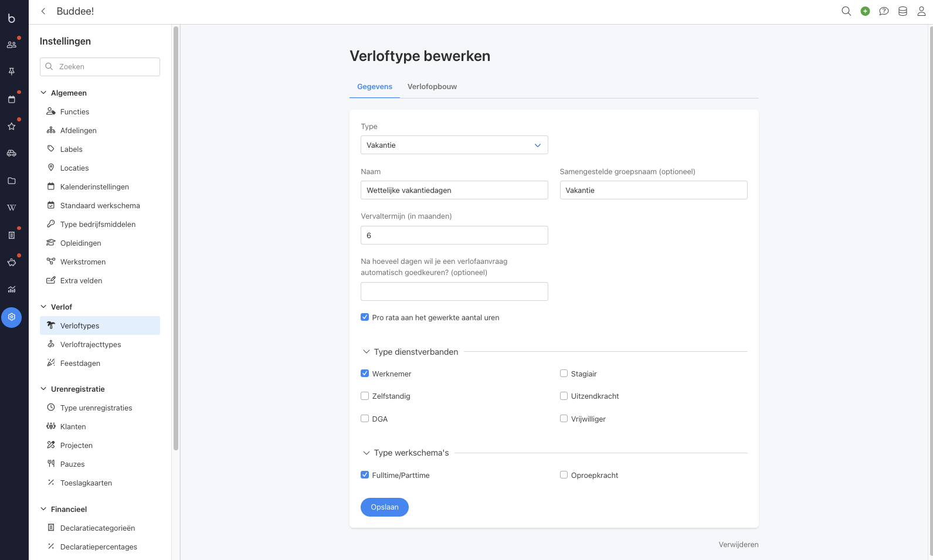
Task: Open Feestdagen in the settings menu
Action: pos(80,364)
